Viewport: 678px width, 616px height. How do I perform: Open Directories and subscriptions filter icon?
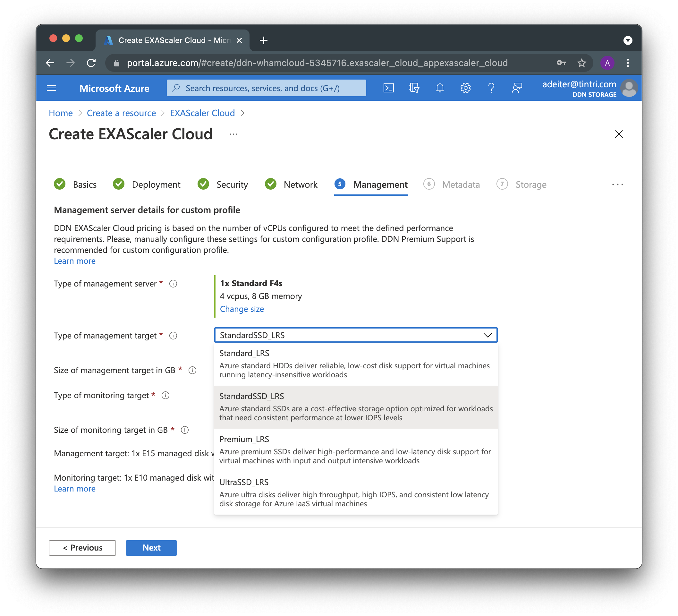click(414, 88)
